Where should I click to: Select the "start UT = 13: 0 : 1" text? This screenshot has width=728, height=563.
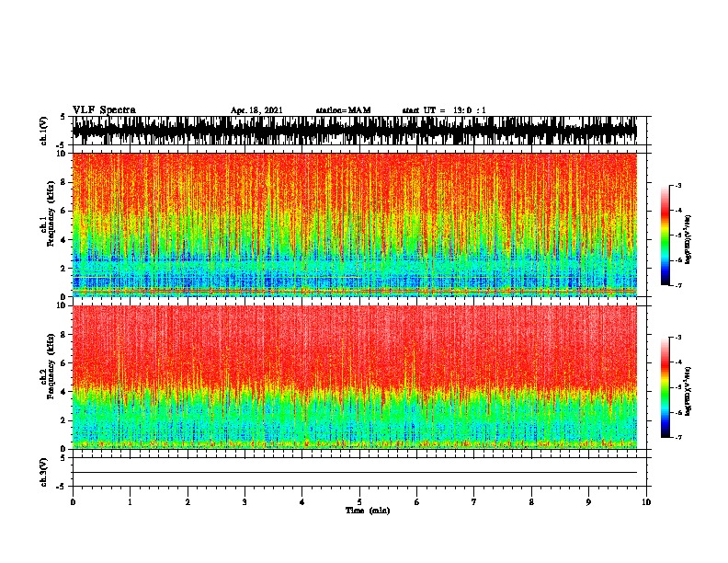(444, 110)
